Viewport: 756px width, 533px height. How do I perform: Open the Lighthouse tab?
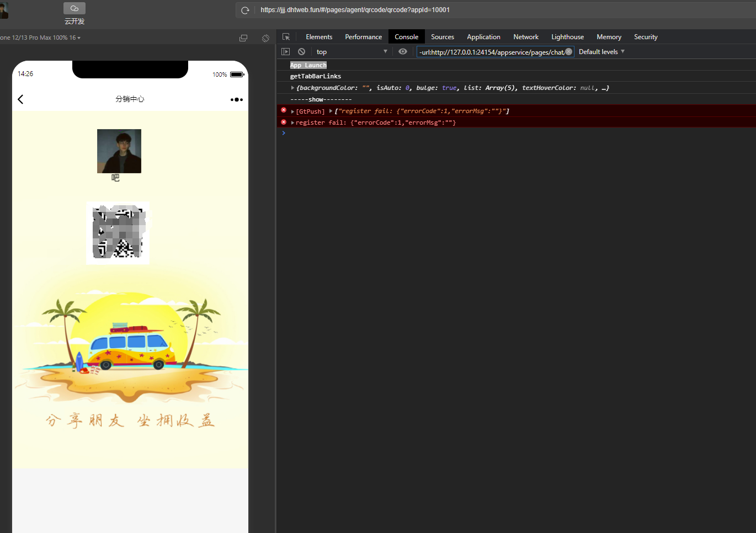567,37
